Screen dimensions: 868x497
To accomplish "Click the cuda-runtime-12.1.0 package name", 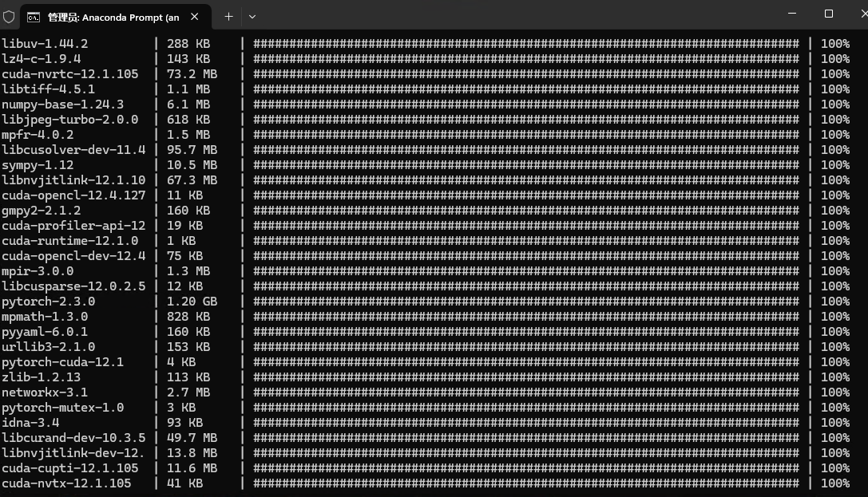I will point(70,241).
